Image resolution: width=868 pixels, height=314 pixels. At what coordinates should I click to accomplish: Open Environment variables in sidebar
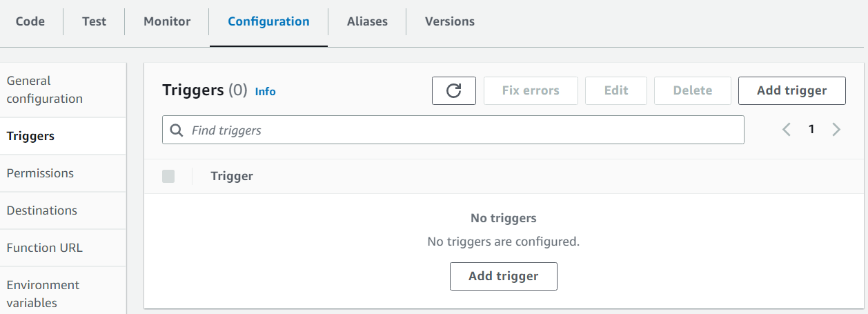43,293
